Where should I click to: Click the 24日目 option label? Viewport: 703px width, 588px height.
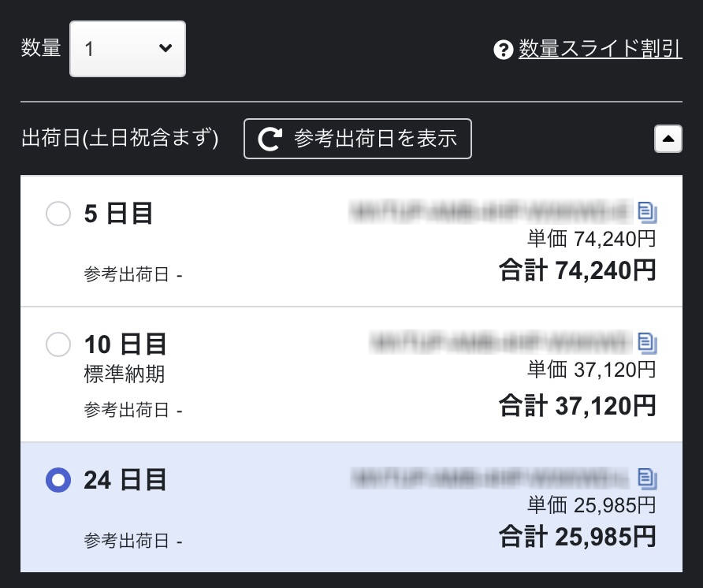point(125,479)
